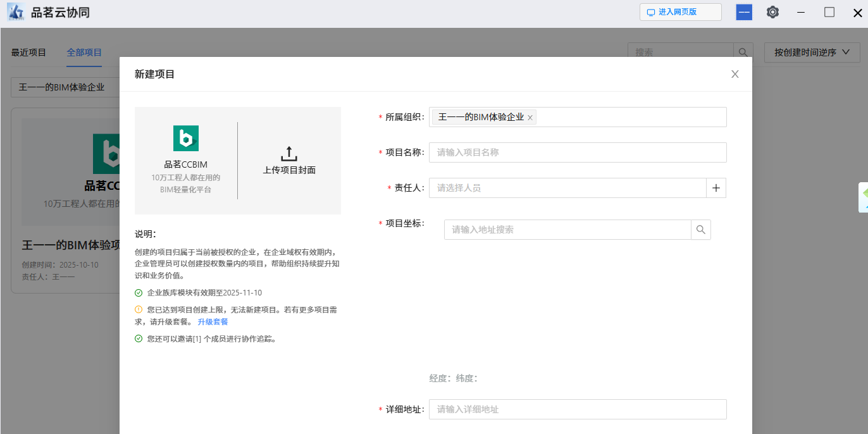Remove the 王一一的BIM体验企业 organization tag

tap(530, 118)
